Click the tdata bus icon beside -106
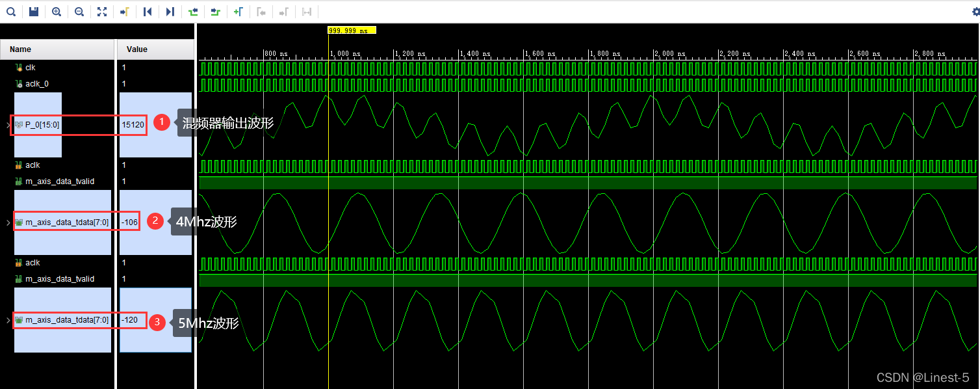The width and height of the screenshot is (980, 389). [x=19, y=222]
